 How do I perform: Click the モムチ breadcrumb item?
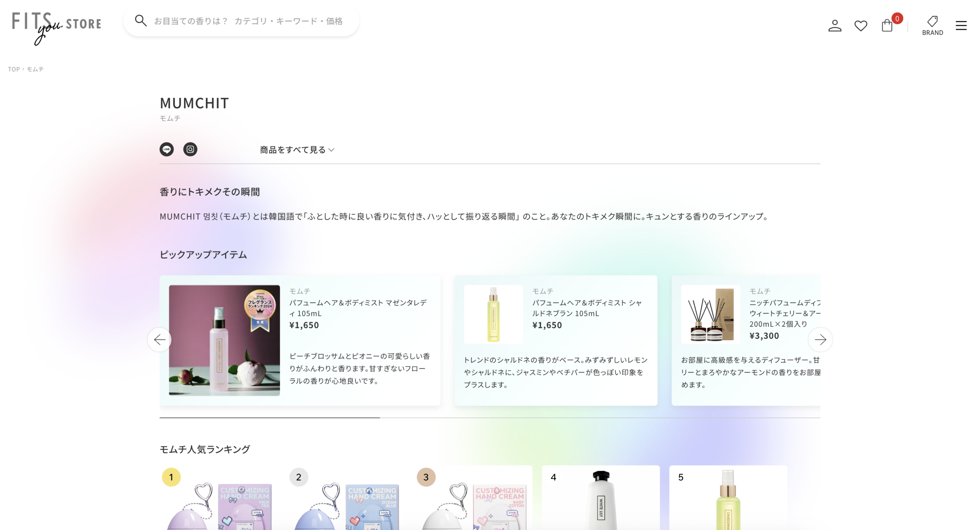pos(35,69)
